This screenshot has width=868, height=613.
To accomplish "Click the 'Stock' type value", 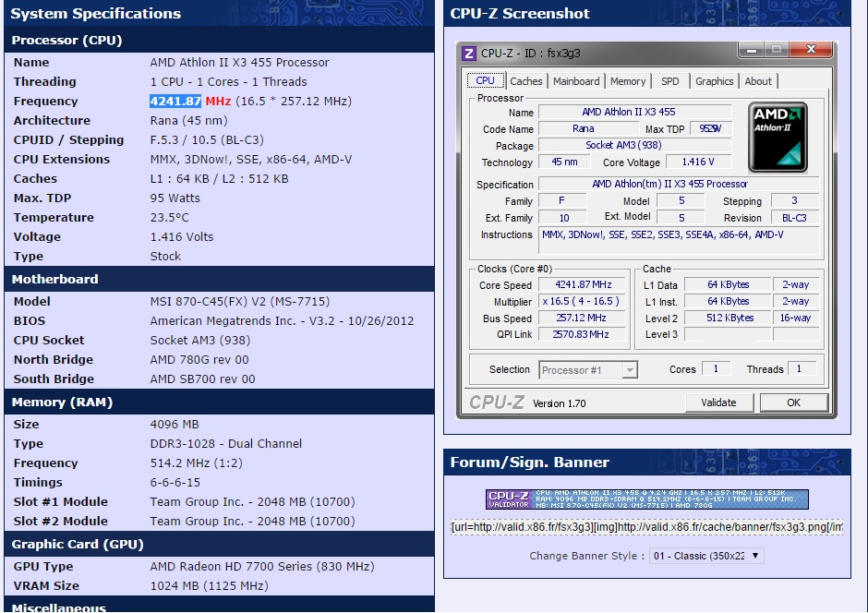I will pyautogui.click(x=165, y=256).
